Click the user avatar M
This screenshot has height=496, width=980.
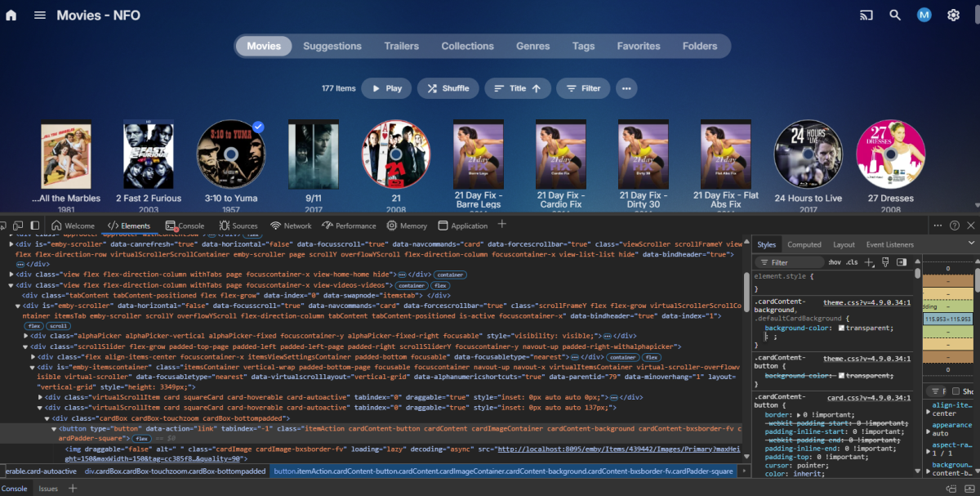[x=924, y=15]
